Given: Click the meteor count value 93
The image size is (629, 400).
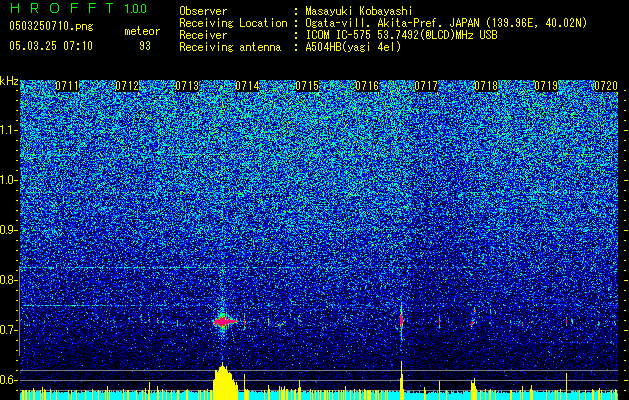Looking at the screenshot, I should point(145,46).
